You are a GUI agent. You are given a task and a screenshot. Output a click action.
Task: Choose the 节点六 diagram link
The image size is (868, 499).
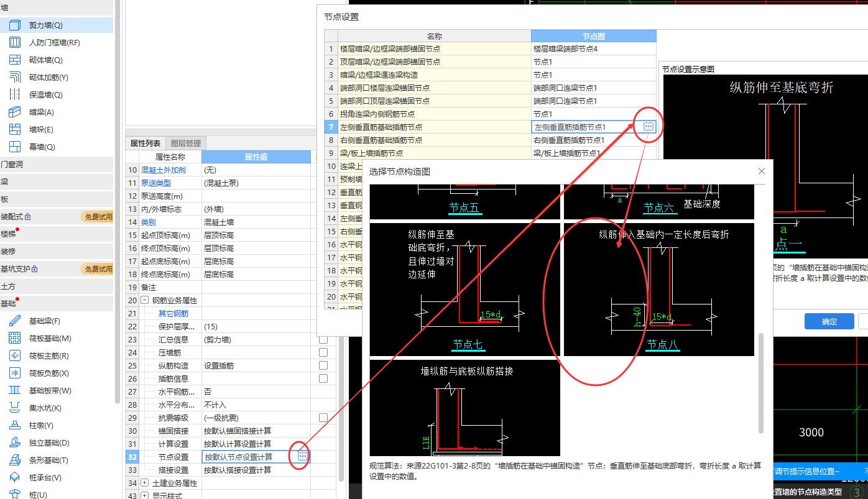pos(659,208)
